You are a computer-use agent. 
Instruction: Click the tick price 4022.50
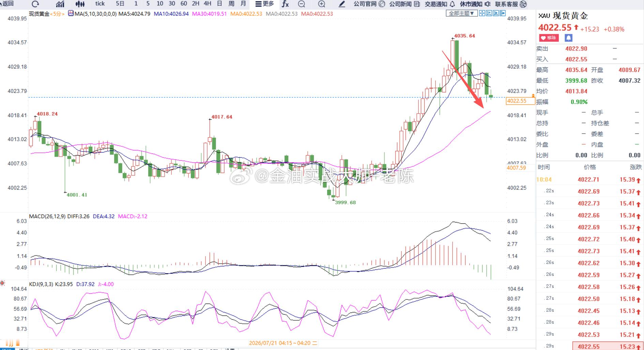pos(588,299)
